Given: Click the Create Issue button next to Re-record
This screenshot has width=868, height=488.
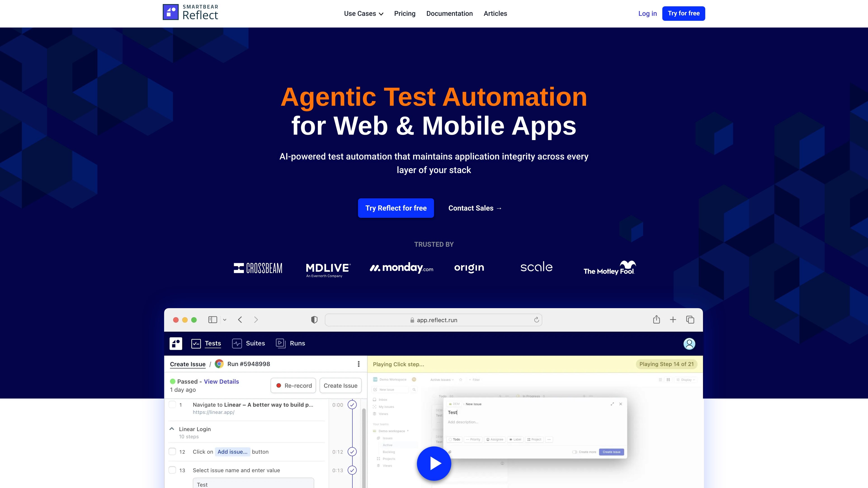Looking at the screenshot, I should tap(340, 386).
